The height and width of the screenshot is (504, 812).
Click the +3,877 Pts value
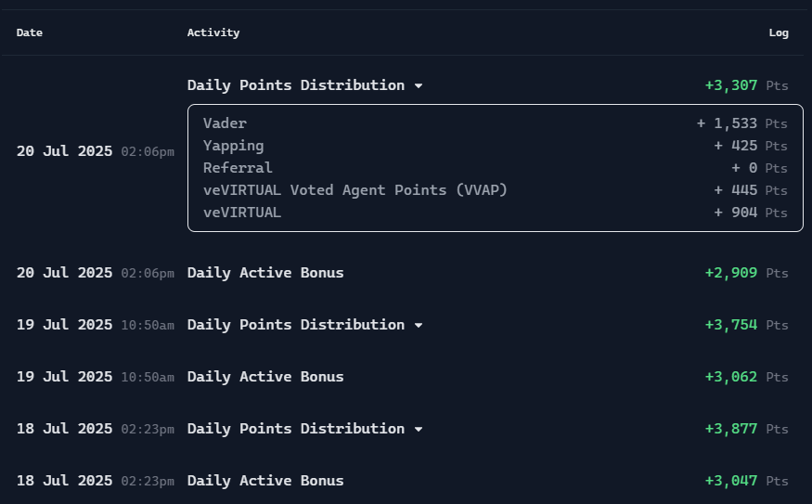pyautogui.click(x=746, y=429)
